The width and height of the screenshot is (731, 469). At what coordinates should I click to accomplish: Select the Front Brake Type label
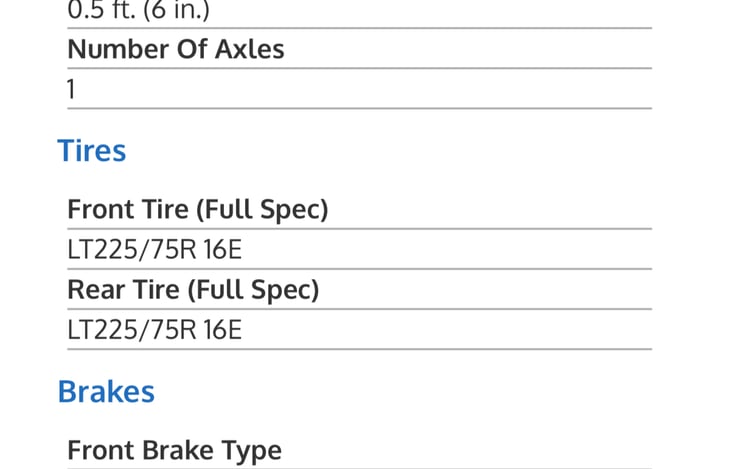[x=174, y=451]
